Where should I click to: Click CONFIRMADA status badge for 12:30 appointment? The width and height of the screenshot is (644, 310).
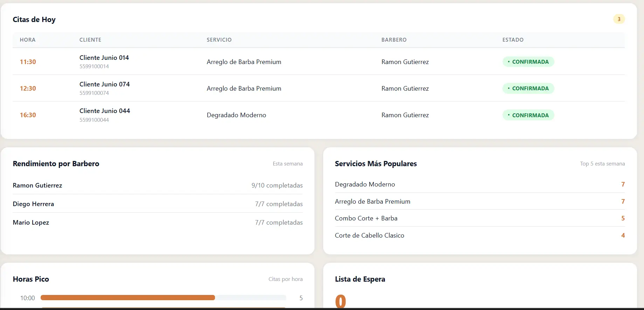[528, 89]
